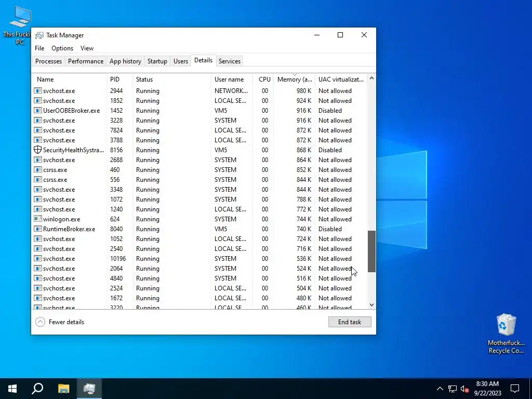Click the winlogon.exe process icon
Viewport: 532px width, 399px height.
click(37, 219)
